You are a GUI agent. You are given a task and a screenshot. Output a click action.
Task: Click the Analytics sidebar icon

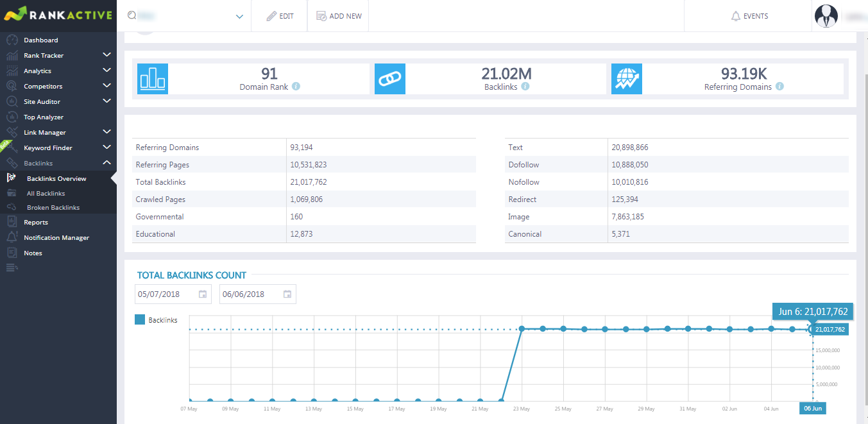tap(12, 71)
